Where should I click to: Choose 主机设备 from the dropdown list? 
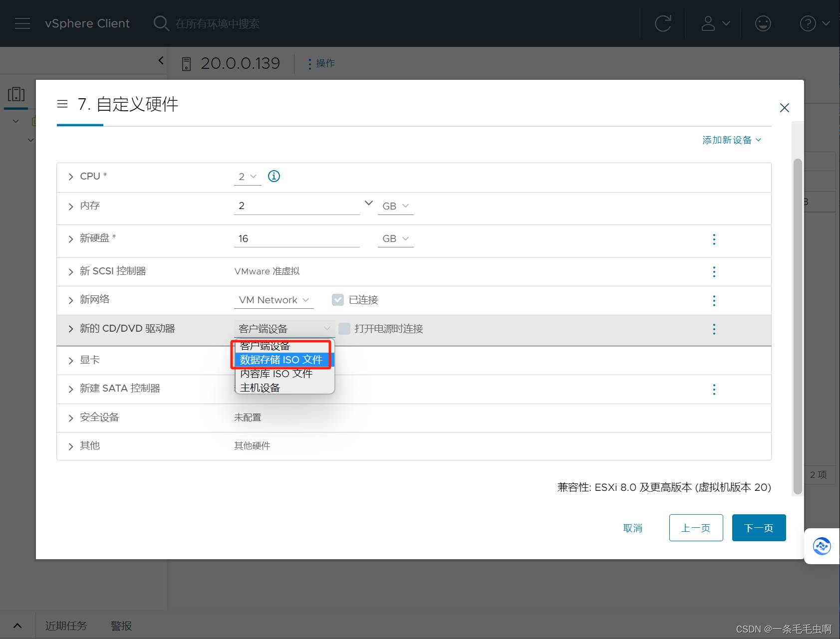coord(260,388)
